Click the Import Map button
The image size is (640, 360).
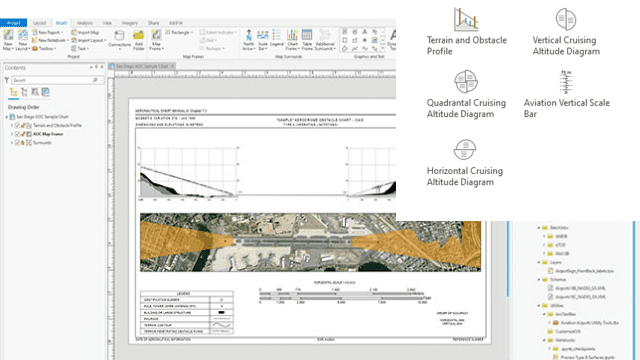click(x=85, y=32)
